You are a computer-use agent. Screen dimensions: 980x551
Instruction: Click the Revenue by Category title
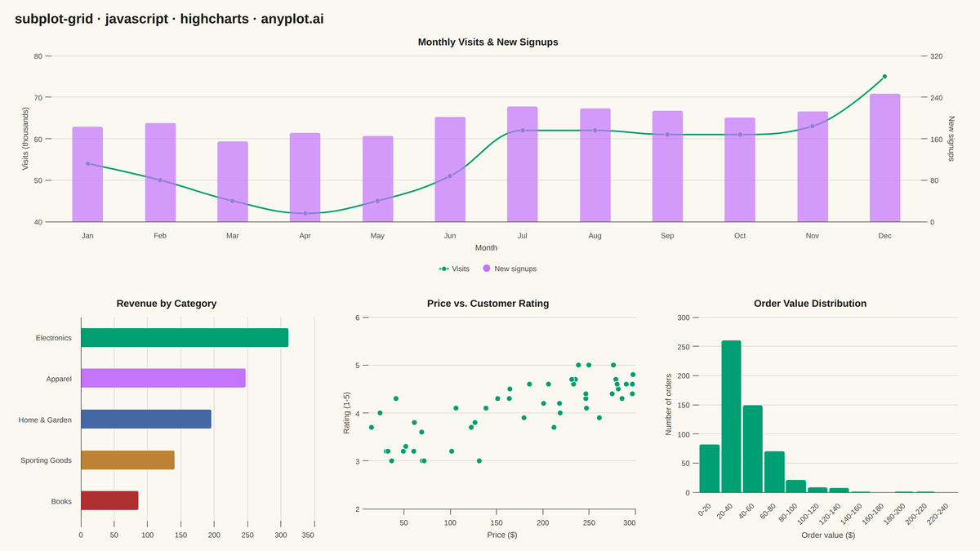click(167, 304)
